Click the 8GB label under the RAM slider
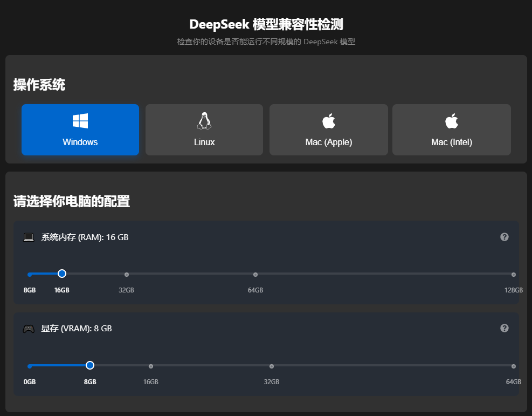Viewport: 532px width, 416px height. (30, 290)
